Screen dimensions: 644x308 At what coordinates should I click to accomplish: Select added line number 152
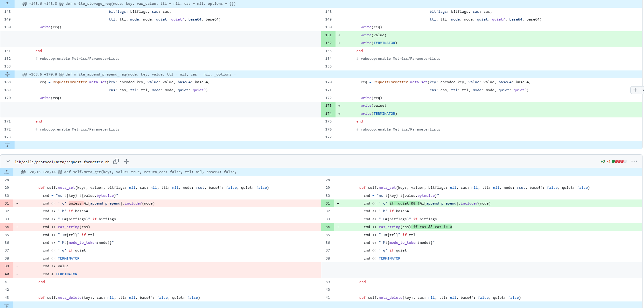[x=328, y=43]
